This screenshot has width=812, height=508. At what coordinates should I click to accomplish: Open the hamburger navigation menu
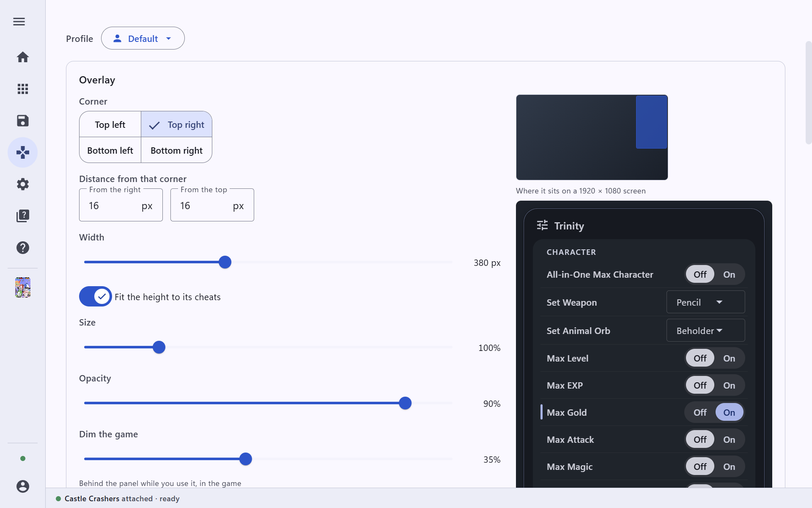click(x=19, y=22)
